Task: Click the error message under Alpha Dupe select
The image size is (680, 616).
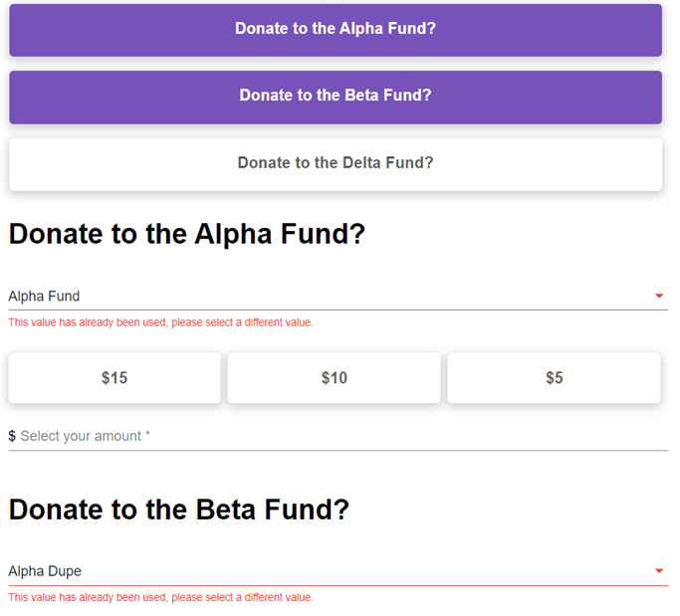Action: click(x=160, y=598)
